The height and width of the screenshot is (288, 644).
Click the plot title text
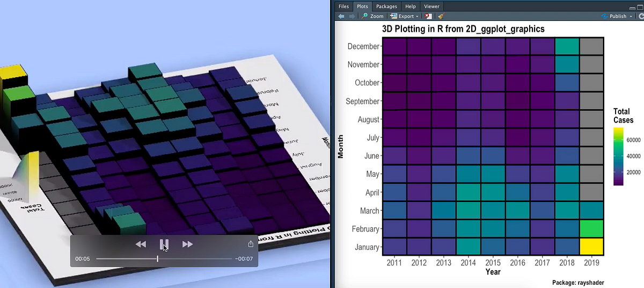(x=463, y=29)
